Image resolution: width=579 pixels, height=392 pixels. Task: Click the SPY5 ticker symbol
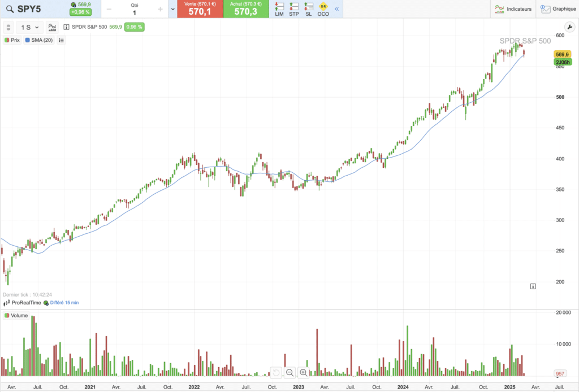click(29, 9)
